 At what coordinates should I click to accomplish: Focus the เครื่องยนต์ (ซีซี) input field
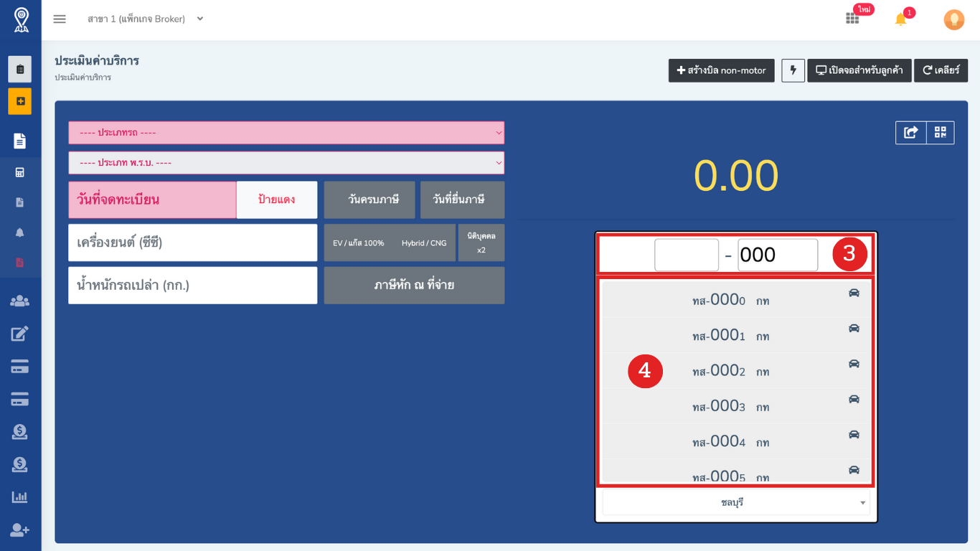[x=193, y=242]
